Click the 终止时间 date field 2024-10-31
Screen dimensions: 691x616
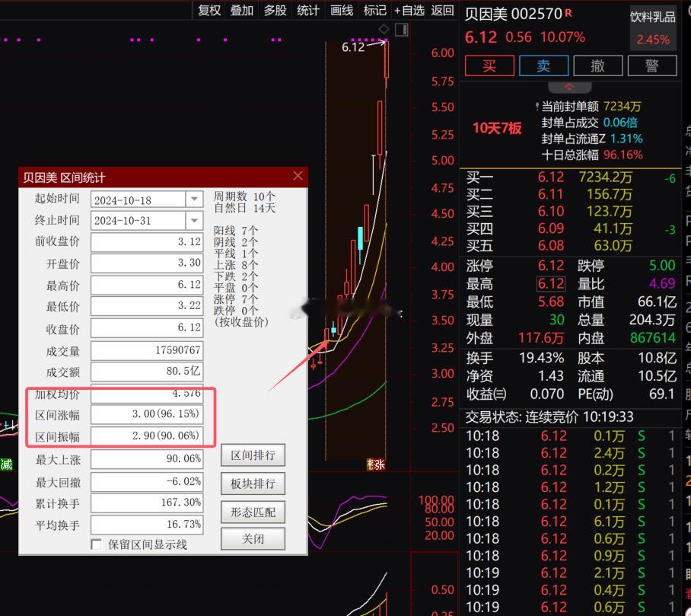coord(138,221)
